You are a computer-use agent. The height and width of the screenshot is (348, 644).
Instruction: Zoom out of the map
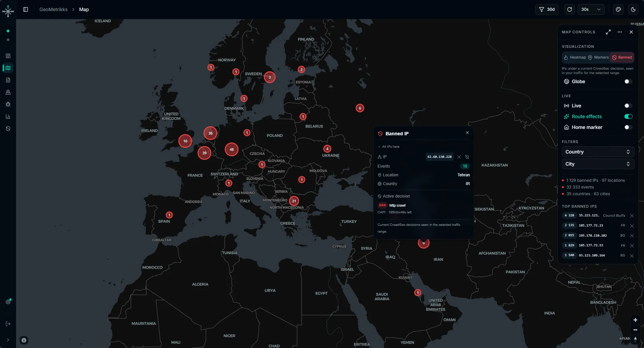pyautogui.click(x=635, y=330)
